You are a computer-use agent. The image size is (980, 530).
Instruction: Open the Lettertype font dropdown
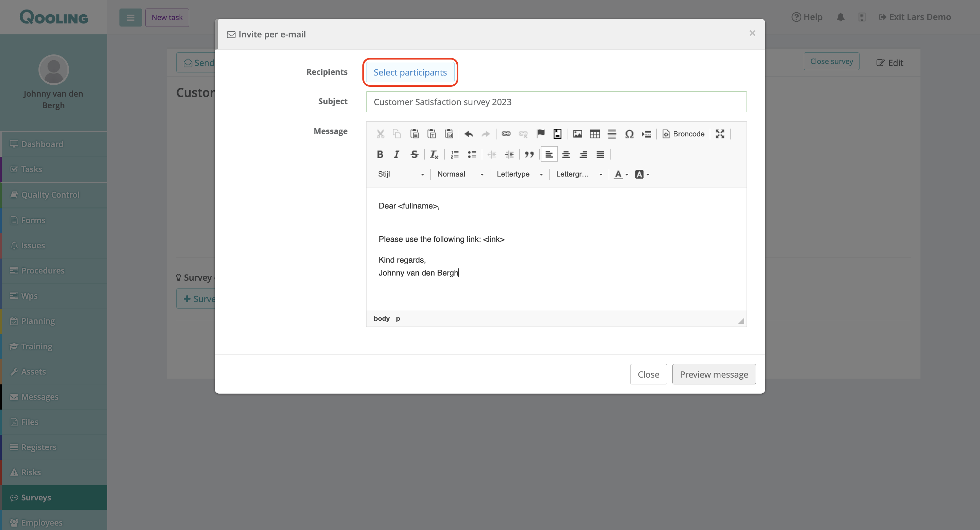point(519,174)
